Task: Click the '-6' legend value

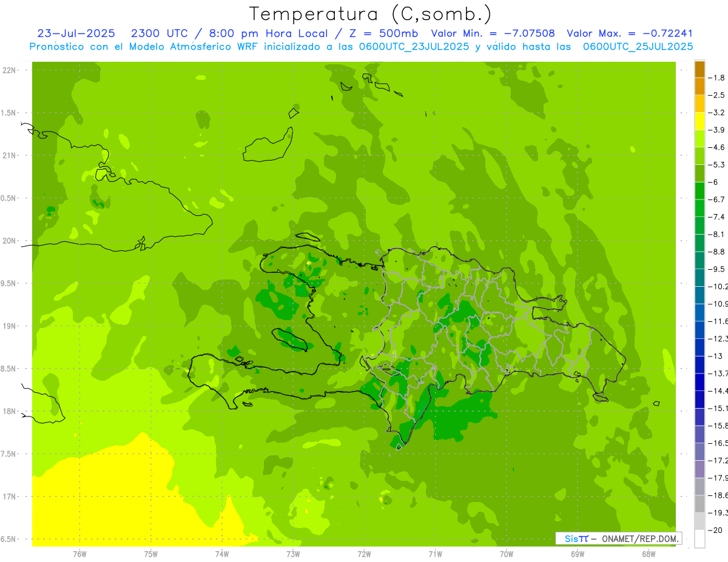Action: (713, 182)
